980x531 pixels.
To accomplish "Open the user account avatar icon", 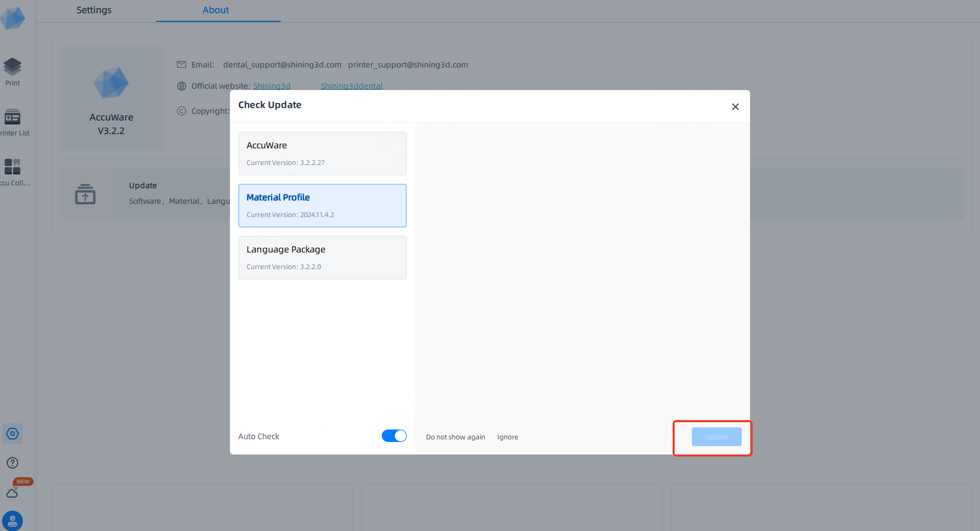I will pyautogui.click(x=12, y=521).
